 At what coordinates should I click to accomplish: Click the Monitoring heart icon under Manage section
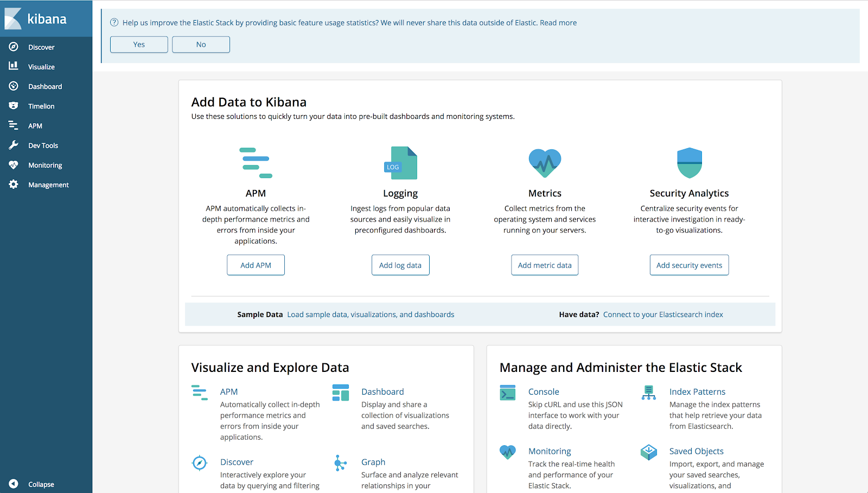[x=508, y=452]
